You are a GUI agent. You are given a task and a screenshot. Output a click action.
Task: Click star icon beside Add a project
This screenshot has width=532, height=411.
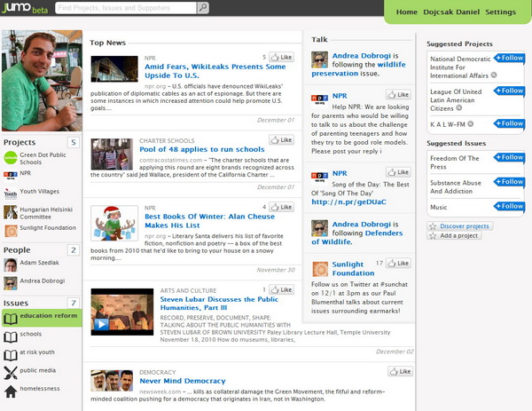[x=433, y=236]
